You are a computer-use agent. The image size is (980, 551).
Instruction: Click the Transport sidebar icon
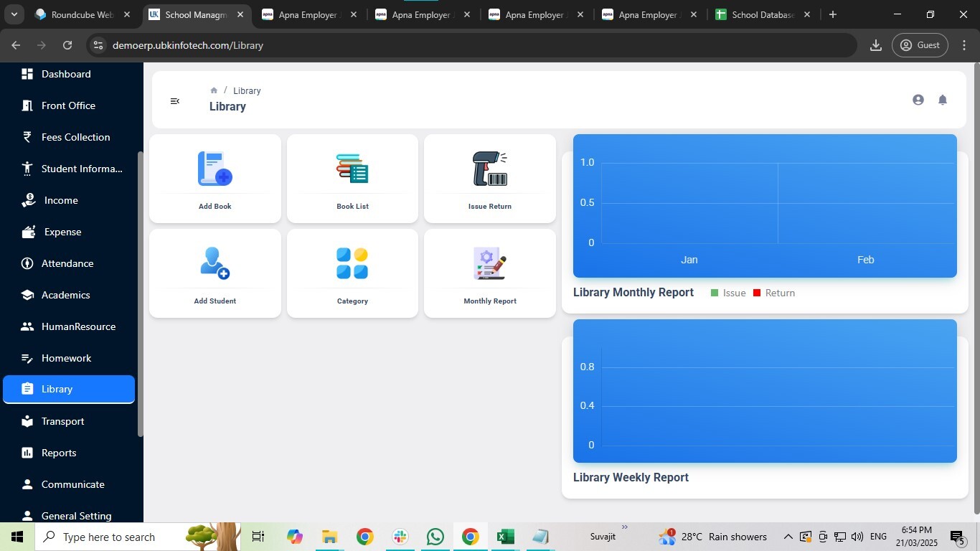[x=27, y=421]
